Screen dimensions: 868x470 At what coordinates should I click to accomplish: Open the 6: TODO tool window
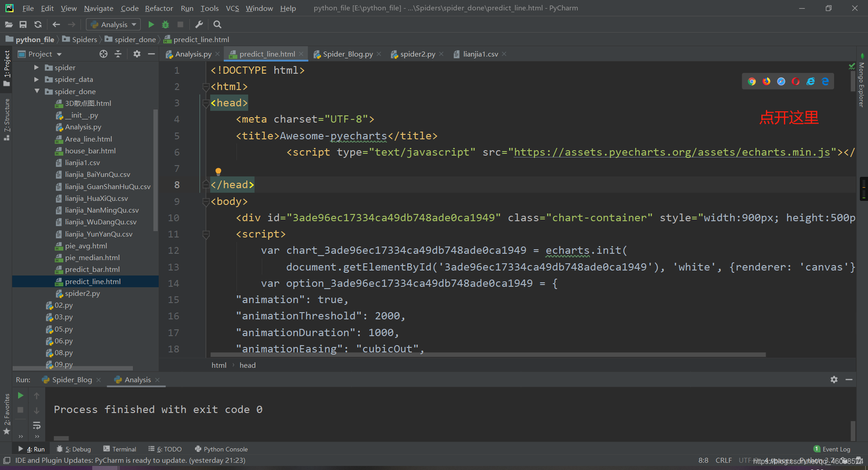click(x=165, y=449)
